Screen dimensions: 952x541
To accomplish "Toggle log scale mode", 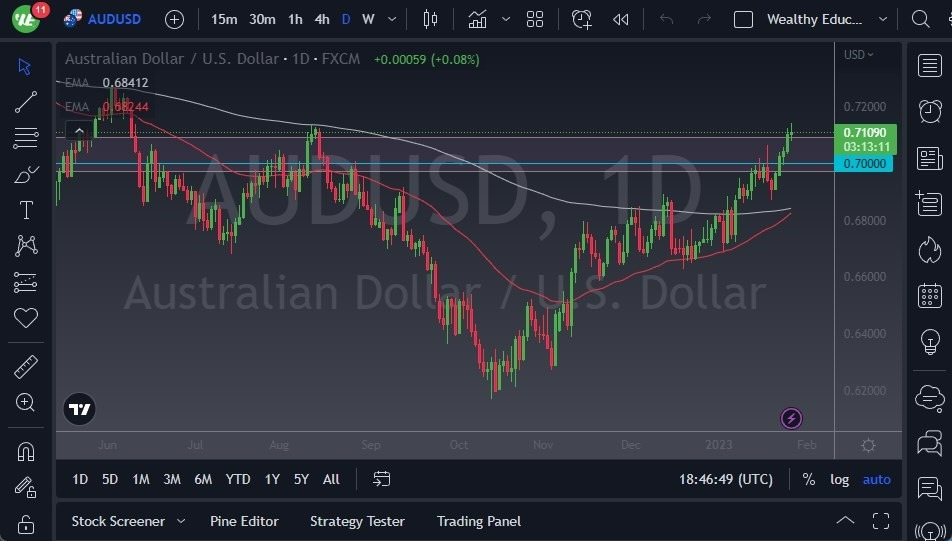I will (839, 479).
